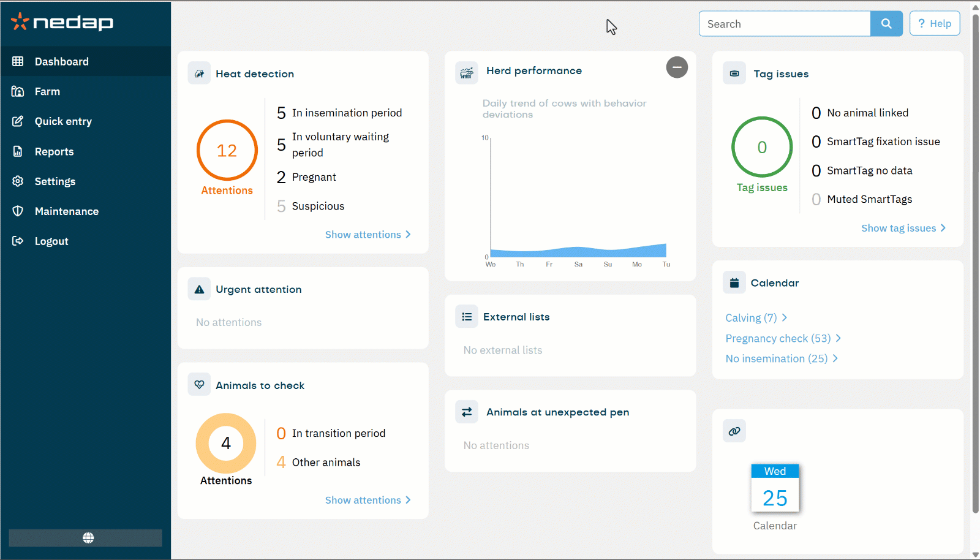Click the Animals at unexpected pen arrows icon
This screenshot has height=560, width=980.
pos(467,412)
